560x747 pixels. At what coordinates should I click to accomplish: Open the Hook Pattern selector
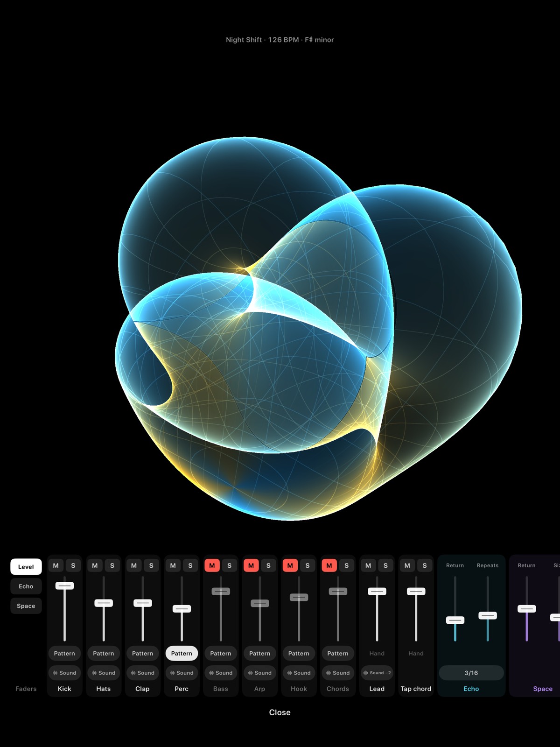click(x=299, y=653)
